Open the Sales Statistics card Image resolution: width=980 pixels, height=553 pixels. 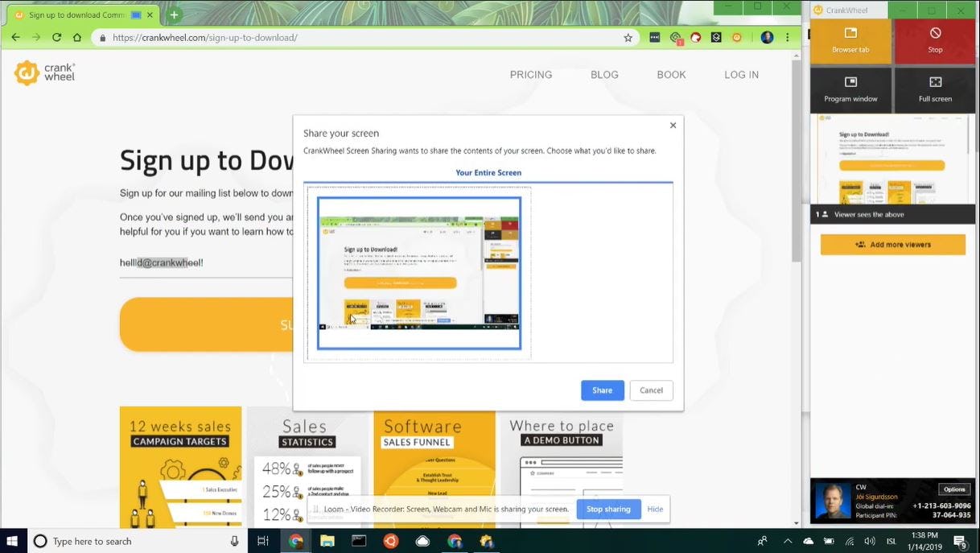click(x=307, y=467)
